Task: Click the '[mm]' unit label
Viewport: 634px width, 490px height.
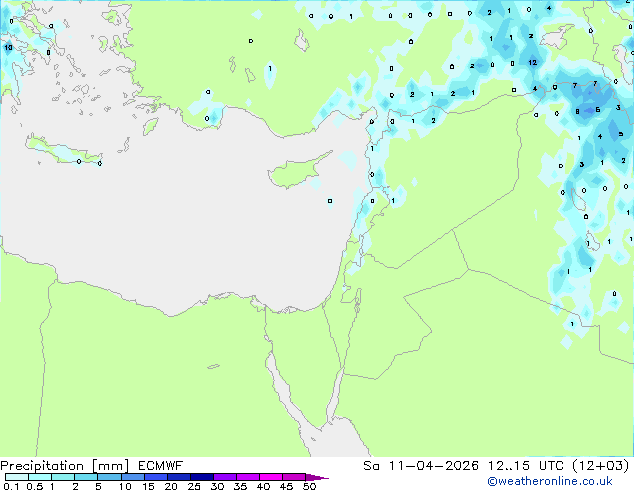Action: coord(110,466)
